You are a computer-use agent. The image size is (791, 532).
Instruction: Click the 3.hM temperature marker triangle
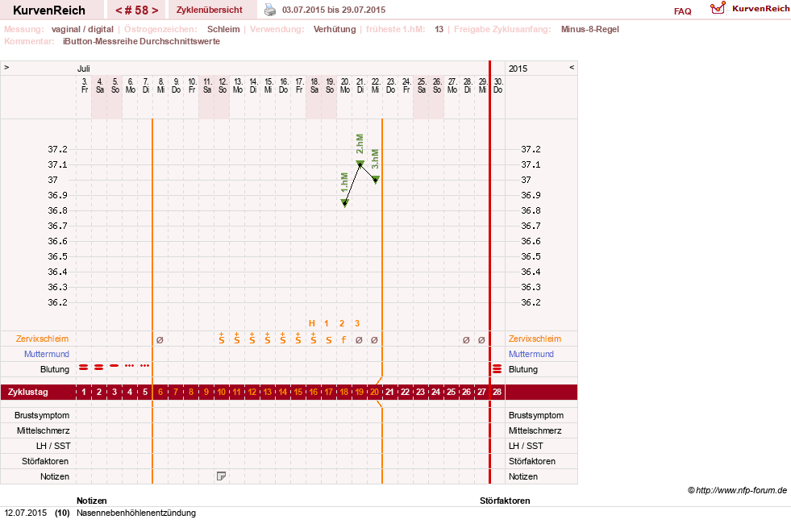click(x=375, y=180)
